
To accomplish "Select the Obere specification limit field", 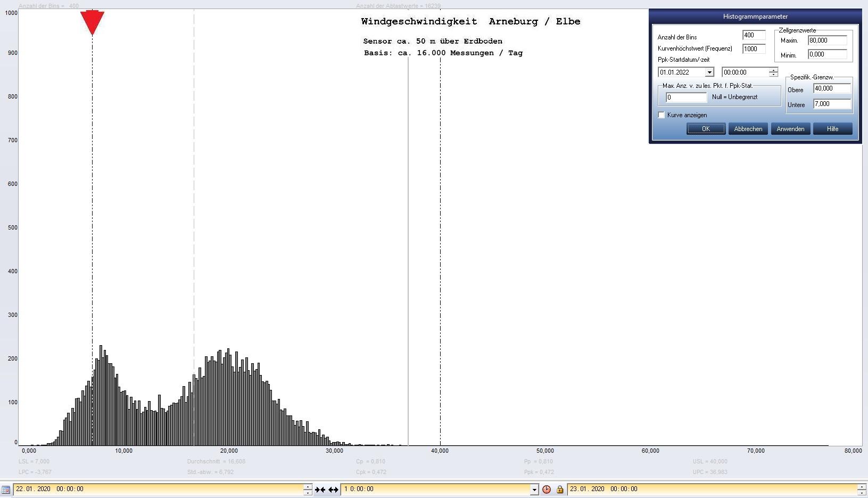I will (831, 89).
